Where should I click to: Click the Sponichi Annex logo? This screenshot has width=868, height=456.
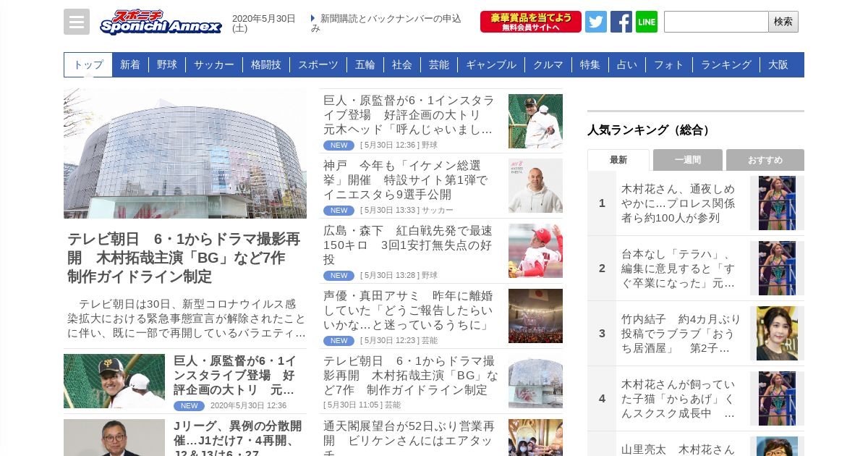(x=161, y=22)
